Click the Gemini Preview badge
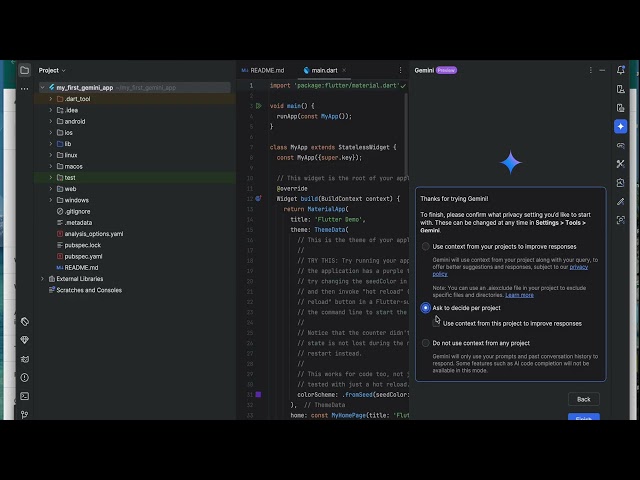Screen dimensions: 640x480 (x=446, y=70)
